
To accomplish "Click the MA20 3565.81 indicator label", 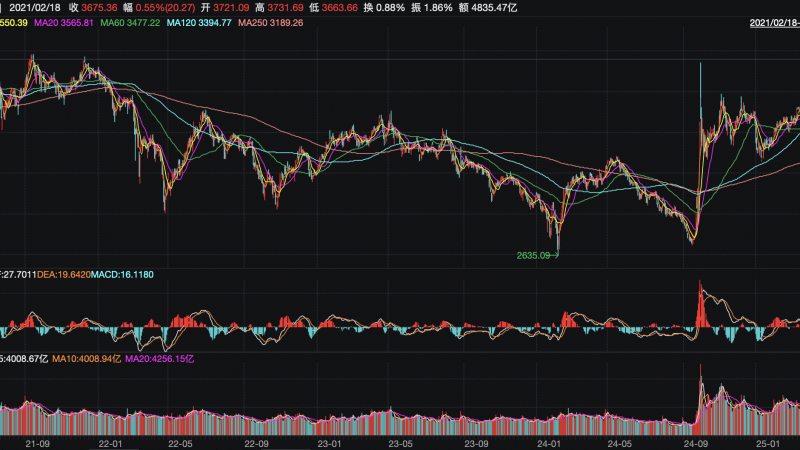I will point(66,22).
